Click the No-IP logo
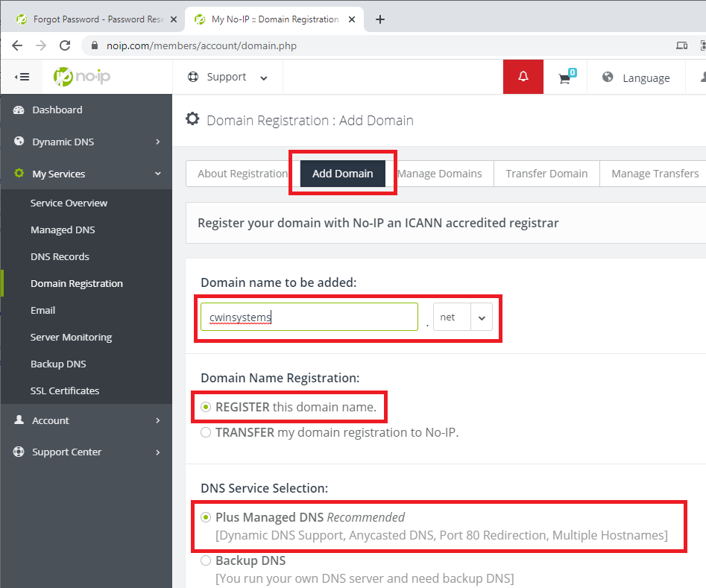This screenshot has width=706, height=588. [x=82, y=77]
